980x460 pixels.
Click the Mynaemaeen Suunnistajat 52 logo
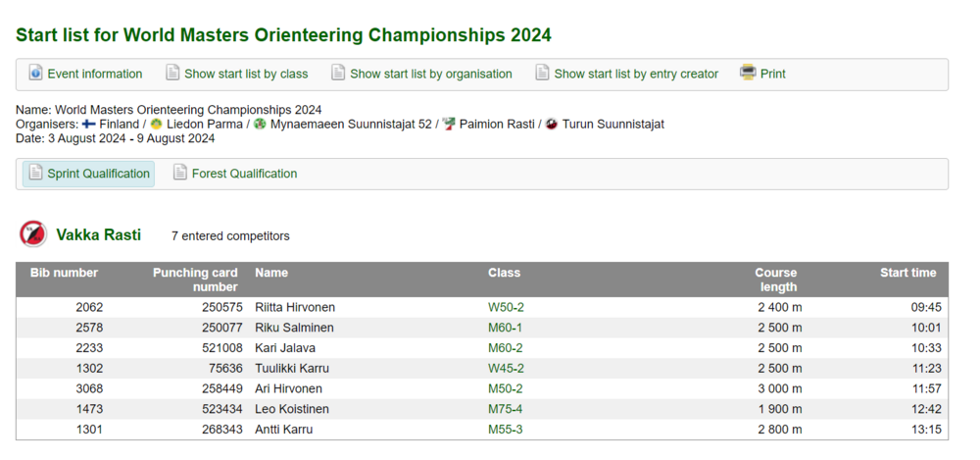click(260, 125)
